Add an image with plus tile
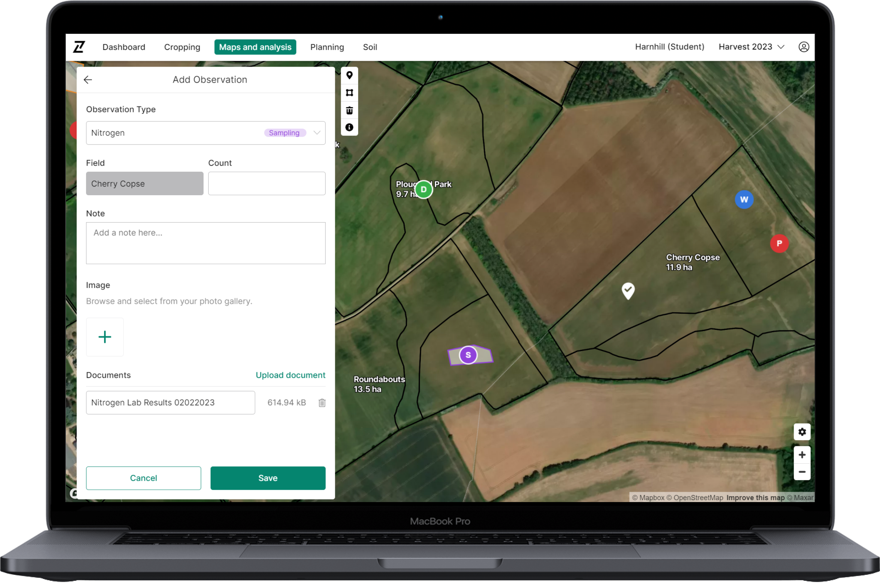The width and height of the screenshot is (880, 588). [x=105, y=337]
